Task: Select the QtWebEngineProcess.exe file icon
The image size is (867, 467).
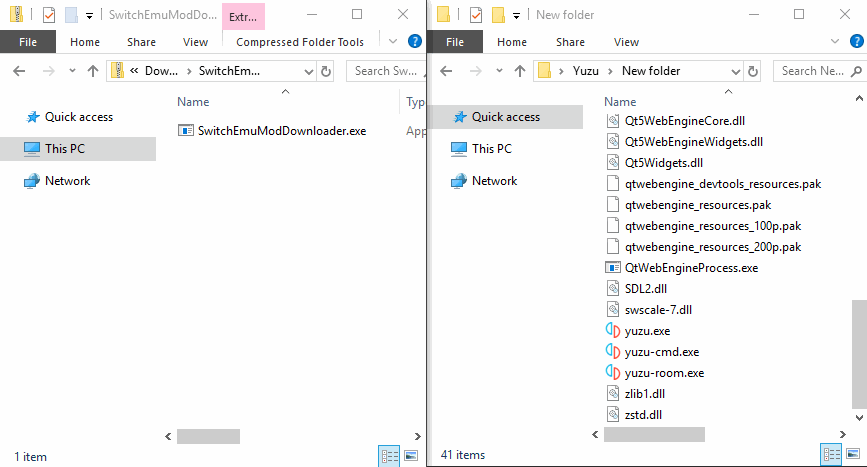Action: pyautogui.click(x=613, y=267)
